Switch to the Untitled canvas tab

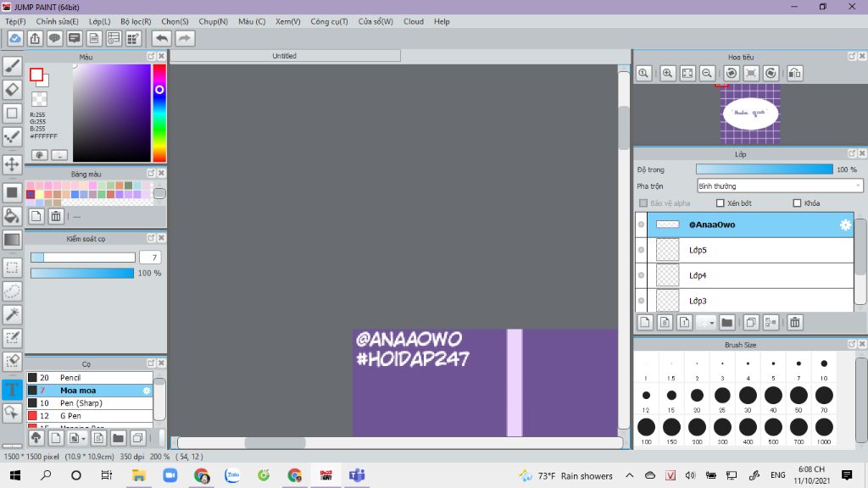[x=285, y=56]
